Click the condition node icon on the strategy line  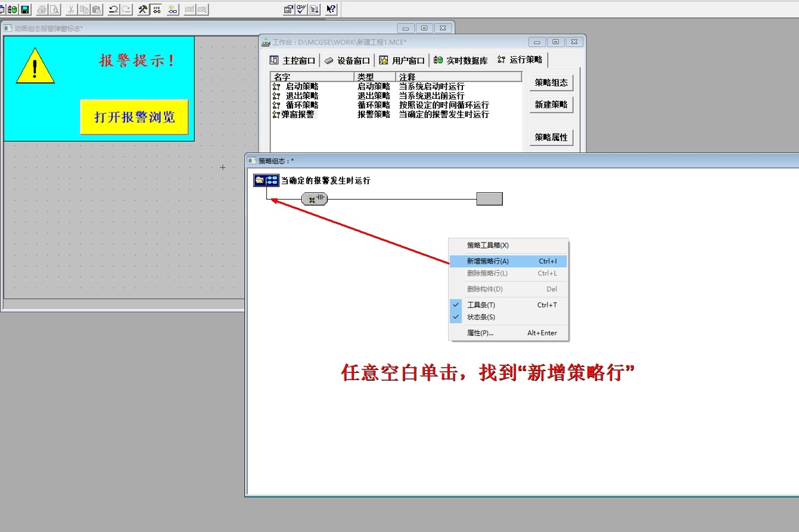[315, 198]
